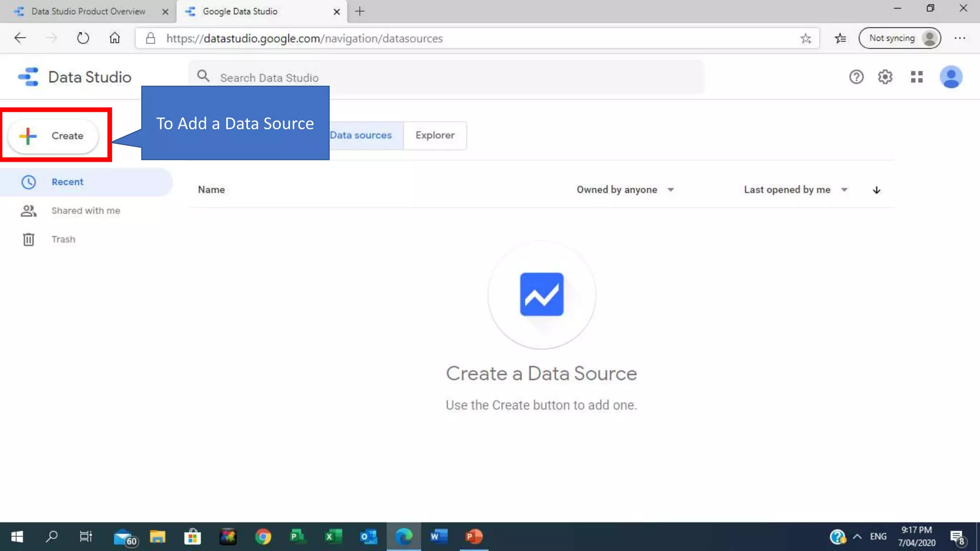
Task: Open Data Studio settings gear
Action: (885, 77)
